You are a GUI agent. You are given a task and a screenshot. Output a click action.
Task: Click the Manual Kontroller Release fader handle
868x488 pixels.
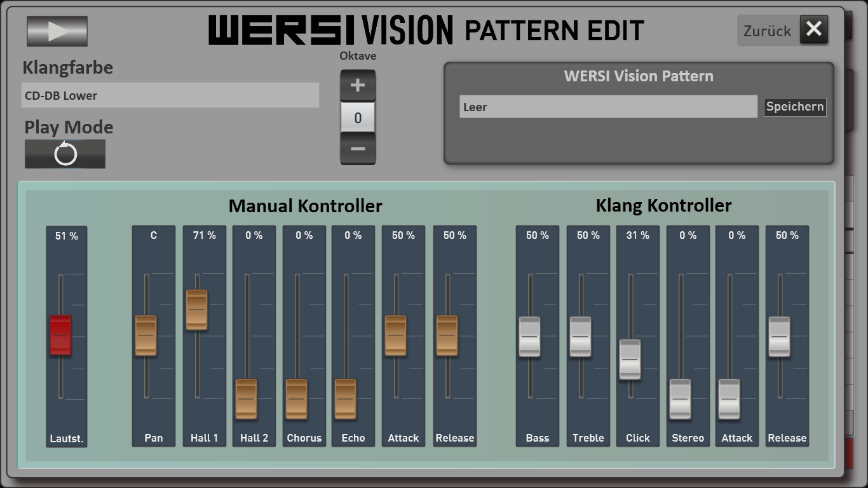[447, 335]
